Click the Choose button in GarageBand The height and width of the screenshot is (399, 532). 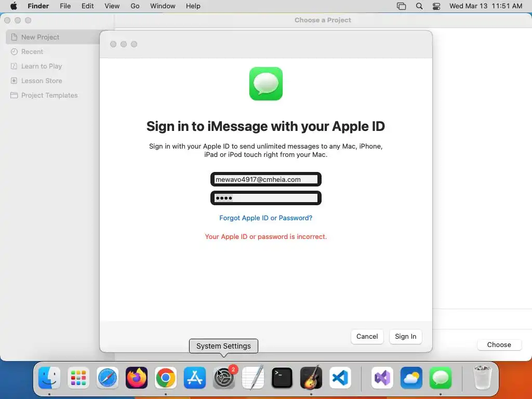pyautogui.click(x=499, y=345)
